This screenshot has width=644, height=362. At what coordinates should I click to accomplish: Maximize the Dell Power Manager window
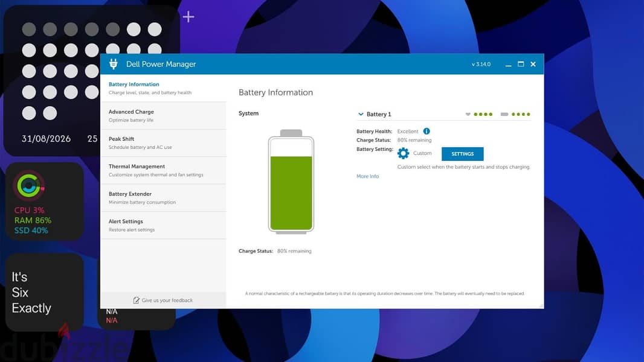(521, 65)
